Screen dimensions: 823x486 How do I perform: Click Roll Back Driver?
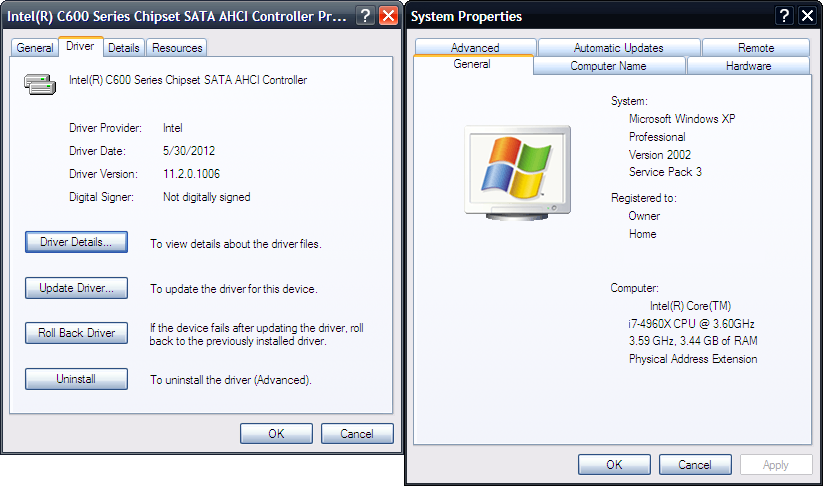(76, 333)
